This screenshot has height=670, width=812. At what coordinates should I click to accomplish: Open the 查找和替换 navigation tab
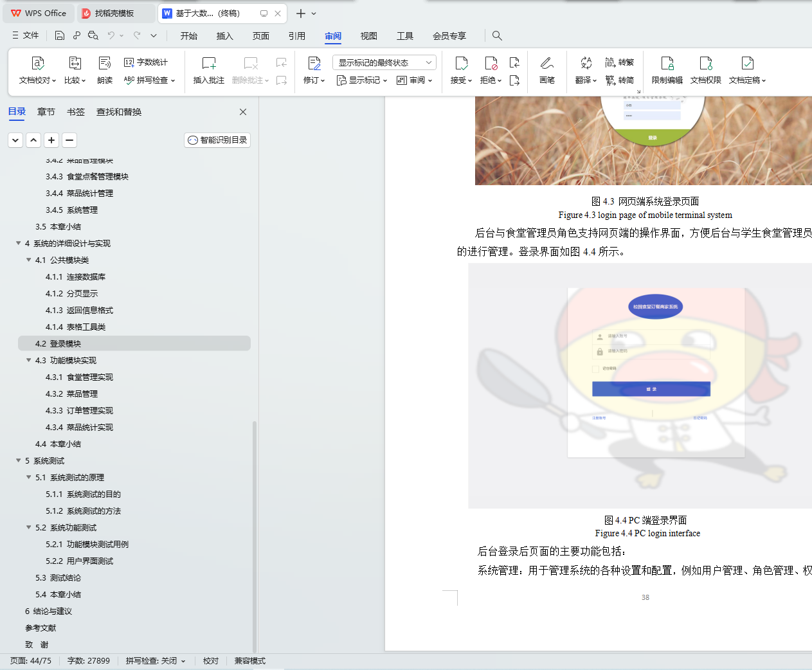119,112
